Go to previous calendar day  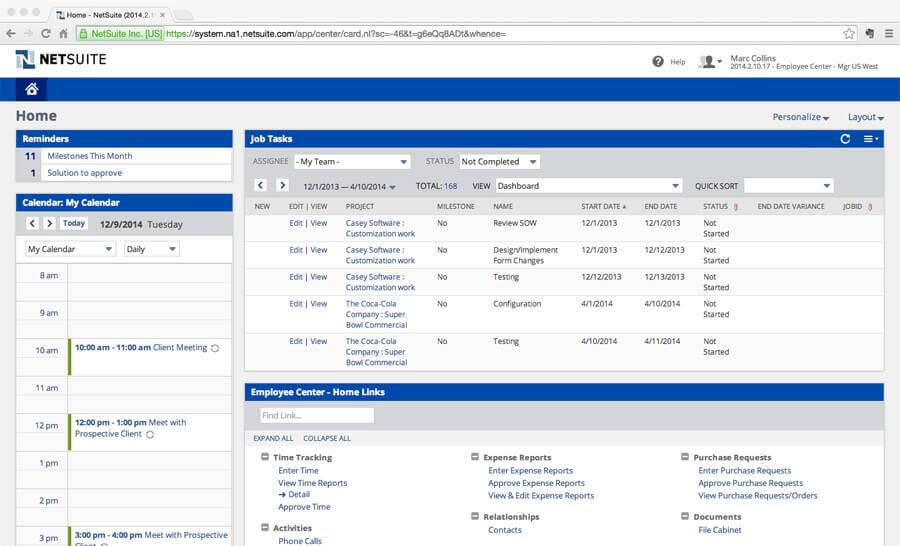[x=32, y=223]
